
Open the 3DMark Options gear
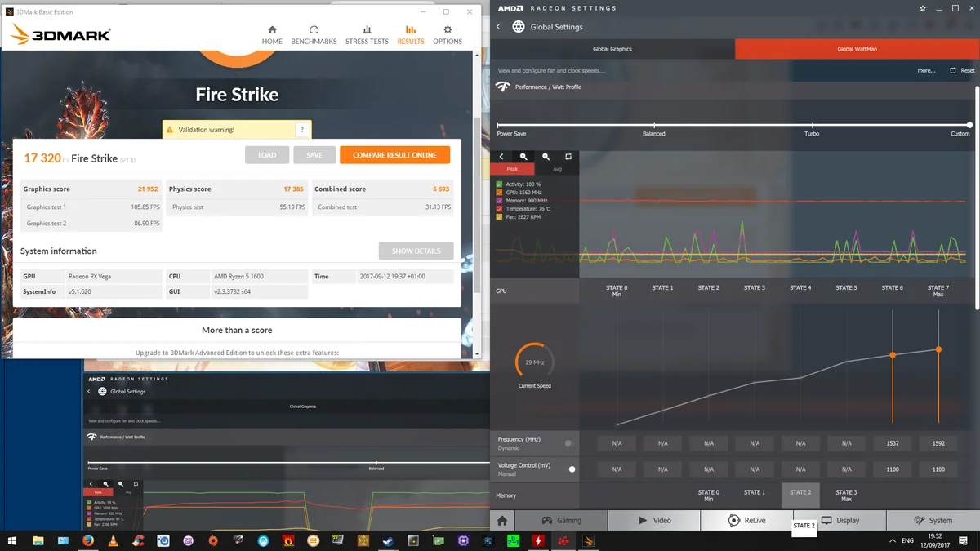pyautogui.click(x=448, y=35)
